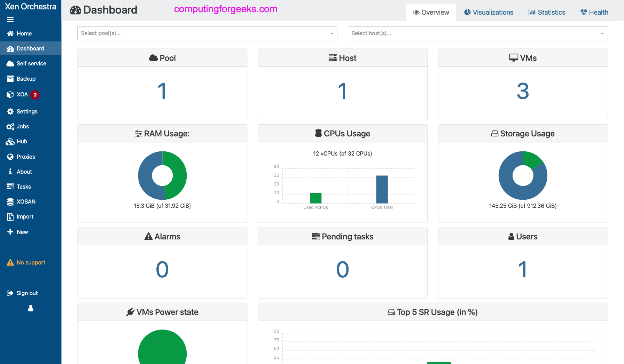
Task: Switch to the Visualizations tab
Action: [x=489, y=12]
